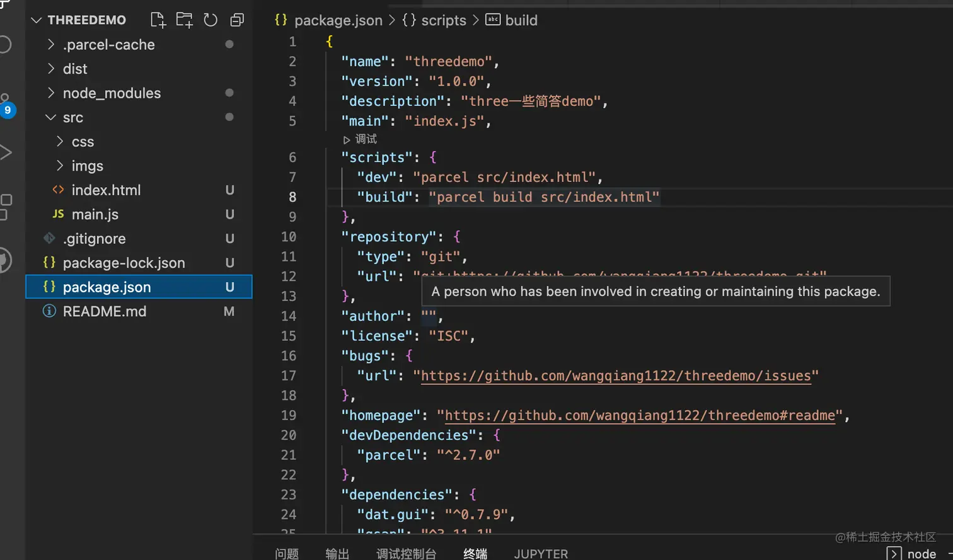Expand the node_modules folder
This screenshot has height=560, width=953.
(52, 93)
